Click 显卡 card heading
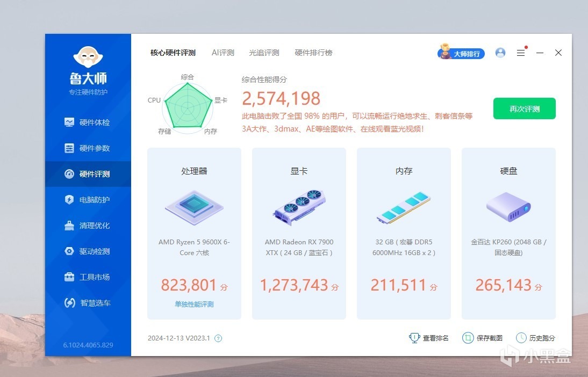This screenshot has width=588, height=377. [299, 171]
